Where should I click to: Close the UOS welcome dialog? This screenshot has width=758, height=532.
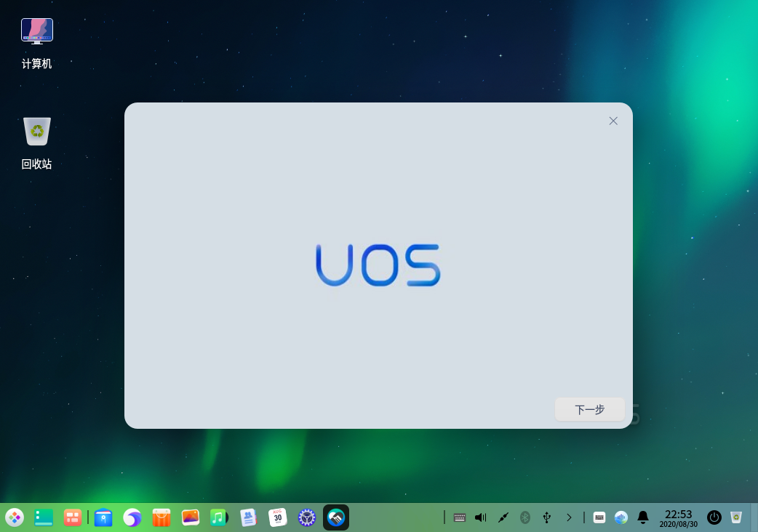613,121
